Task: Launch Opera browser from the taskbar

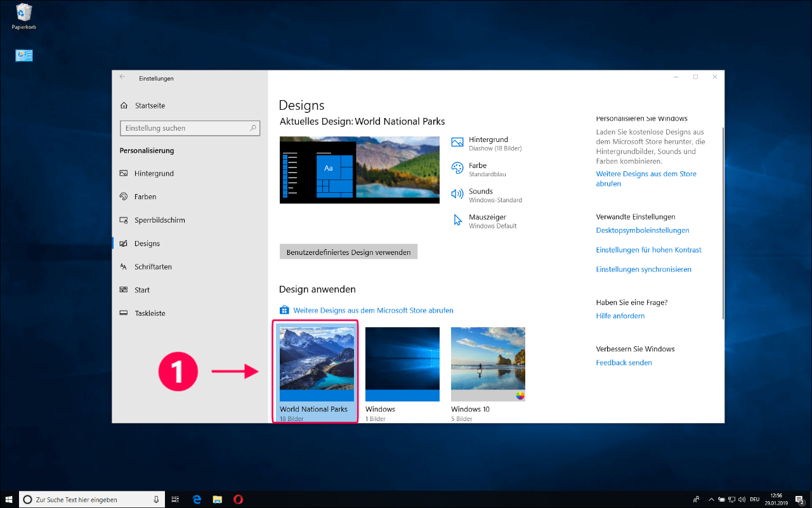Action: (238, 500)
